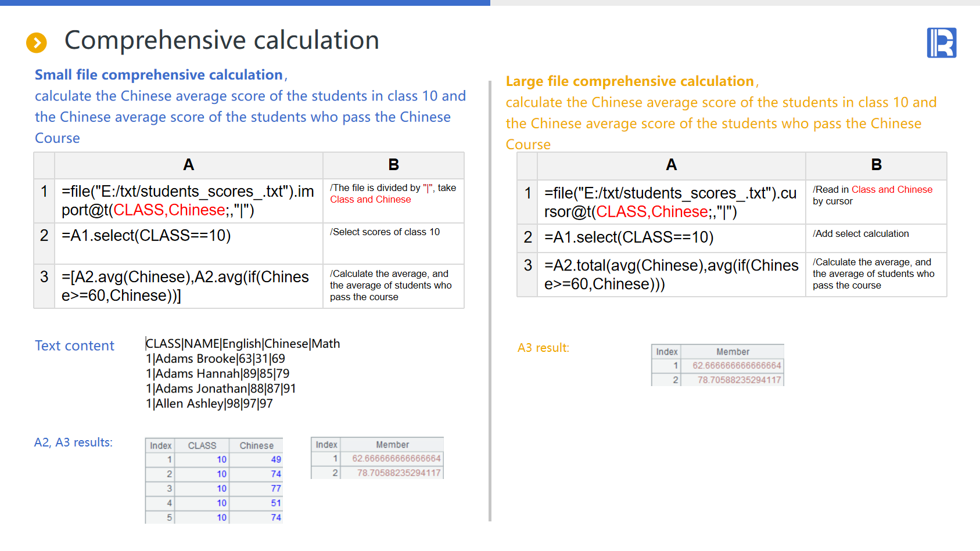Click the Chinese column header in results table

256,446
